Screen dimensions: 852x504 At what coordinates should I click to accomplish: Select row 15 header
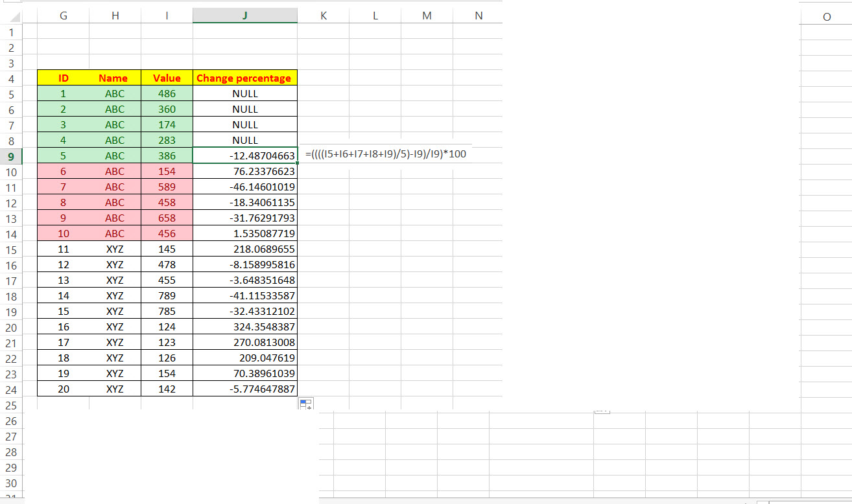point(11,249)
